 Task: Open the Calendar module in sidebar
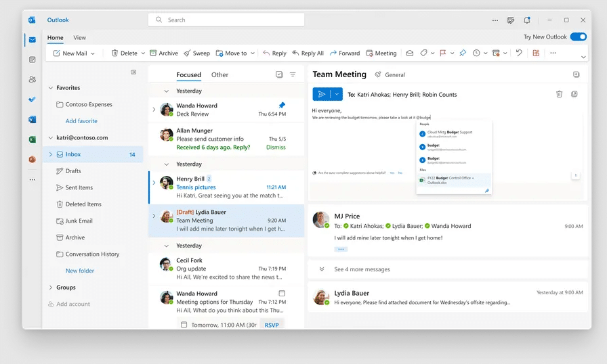tap(32, 60)
